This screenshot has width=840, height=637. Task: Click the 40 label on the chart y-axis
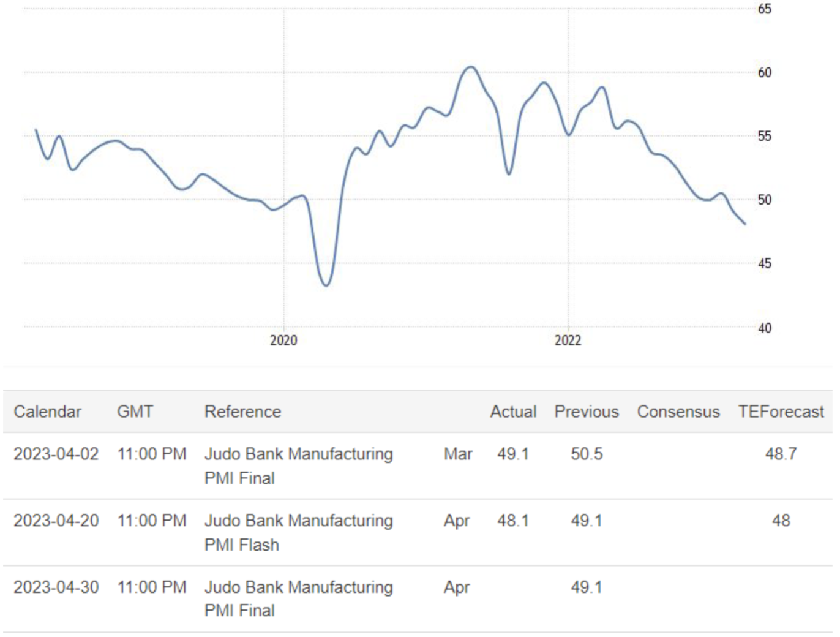pos(765,328)
